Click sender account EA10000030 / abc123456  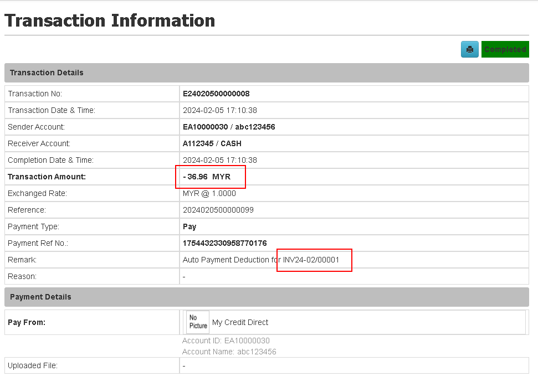[229, 127]
